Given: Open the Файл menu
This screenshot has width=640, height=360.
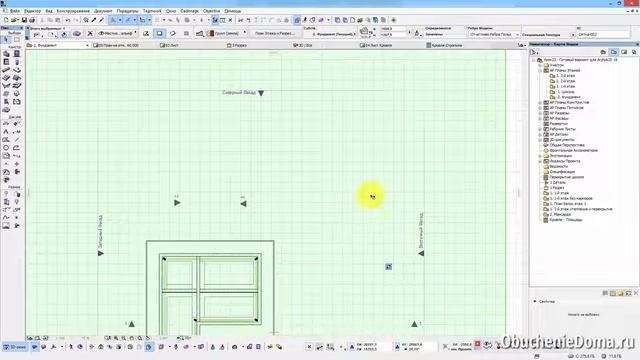Looking at the screenshot, I should point(15,11).
